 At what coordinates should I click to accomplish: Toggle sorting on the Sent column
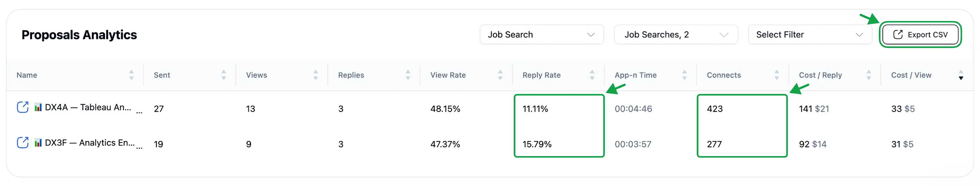tap(224, 75)
